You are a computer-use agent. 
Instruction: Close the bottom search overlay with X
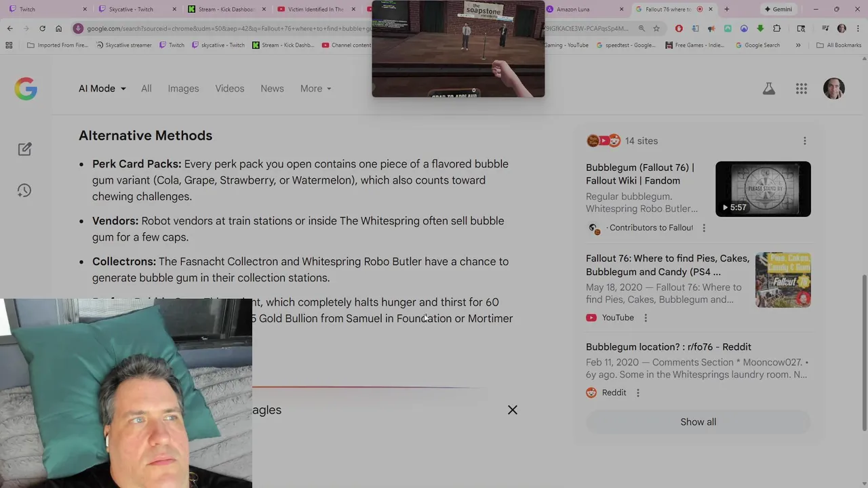[x=513, y=410]
